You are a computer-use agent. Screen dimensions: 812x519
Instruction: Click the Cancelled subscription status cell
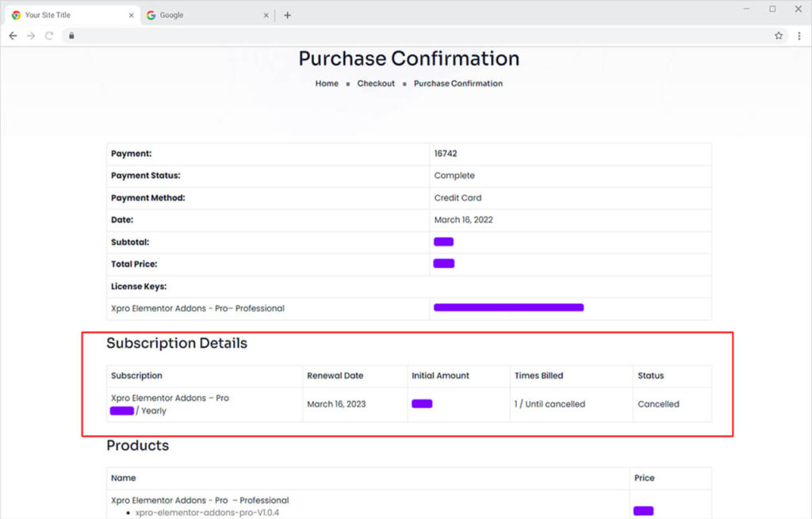point(658,404)
